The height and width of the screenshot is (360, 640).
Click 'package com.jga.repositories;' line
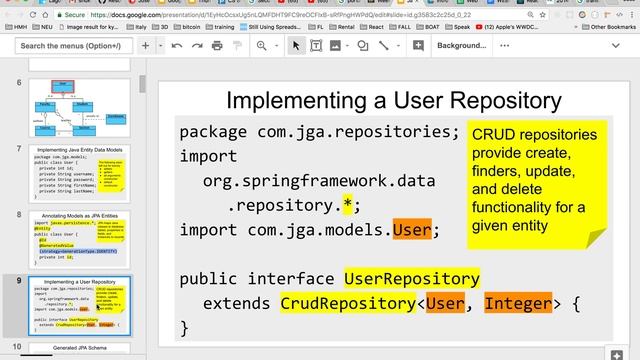pos(320,132)
